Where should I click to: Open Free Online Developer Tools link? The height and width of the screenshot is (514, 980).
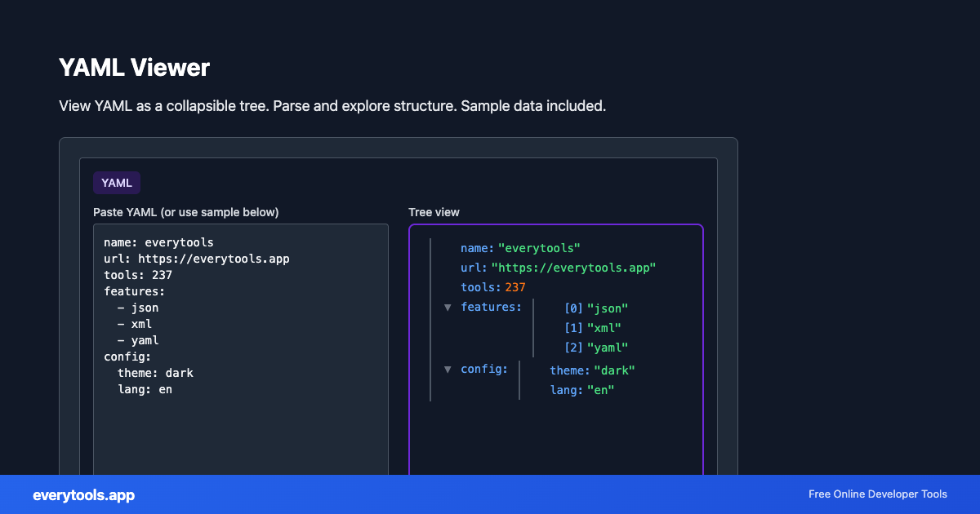877,494
